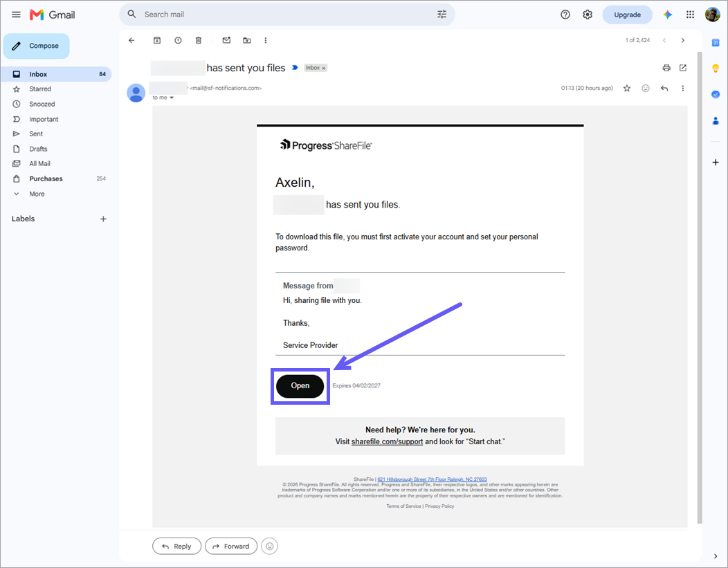Click the 'Expires 04/02/2027' text
Viewport: 728px width, 568px height.
coord(356,385)
